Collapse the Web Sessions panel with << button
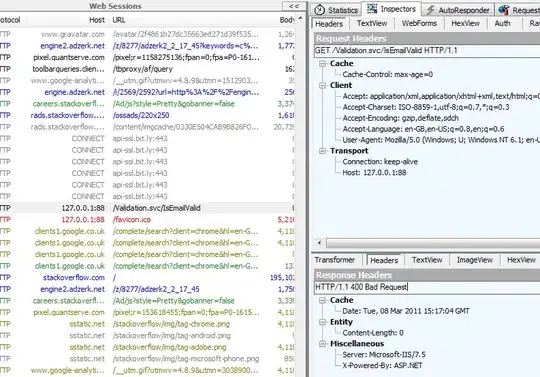The height and width of the screenshot is (377, 540). 294,6
